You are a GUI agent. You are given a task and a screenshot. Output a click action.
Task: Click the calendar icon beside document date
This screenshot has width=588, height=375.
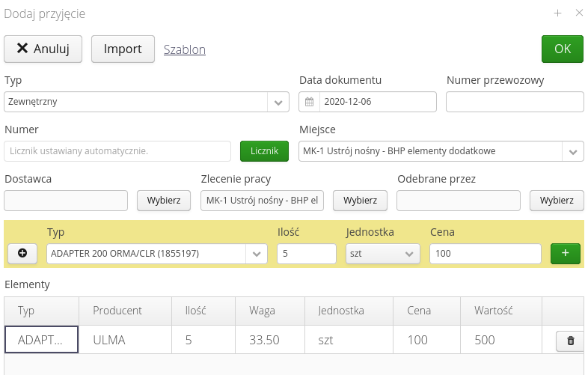tap(309, 102)
